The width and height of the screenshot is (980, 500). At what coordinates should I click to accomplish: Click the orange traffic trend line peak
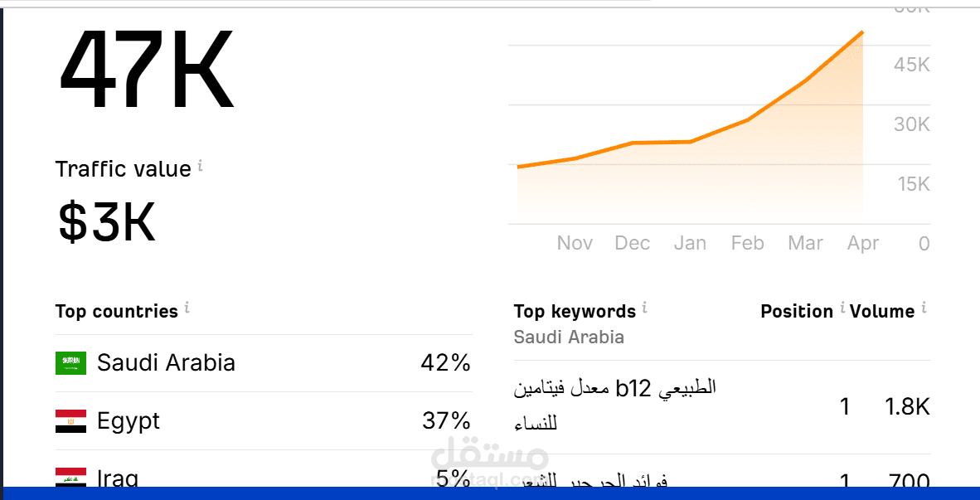click(861, 33)
